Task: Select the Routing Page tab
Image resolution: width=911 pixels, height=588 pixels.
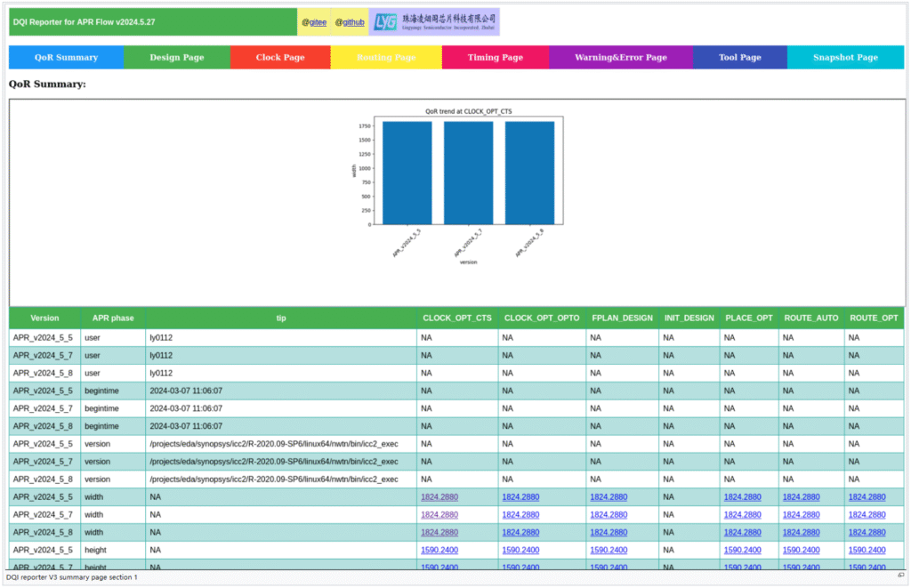Action: tap(386, 57)
